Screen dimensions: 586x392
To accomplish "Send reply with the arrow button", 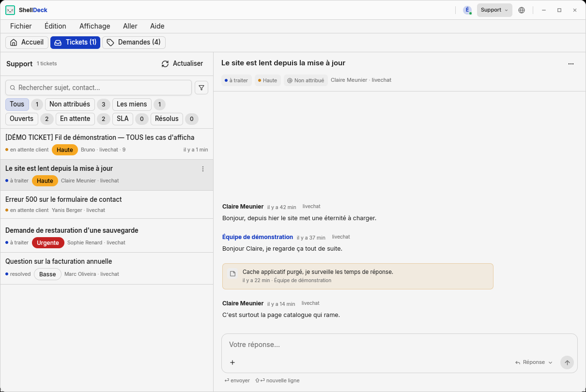I will point(567,362).
